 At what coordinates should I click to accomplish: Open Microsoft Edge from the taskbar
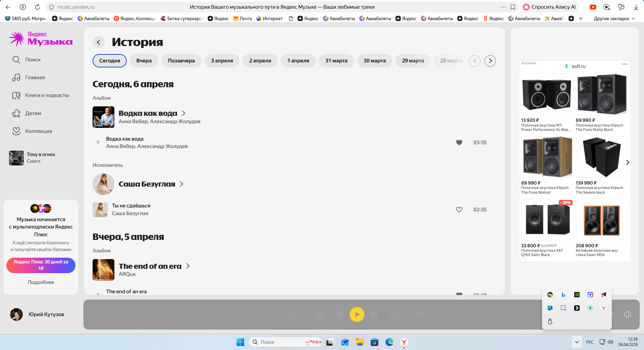tap(389, 342)
